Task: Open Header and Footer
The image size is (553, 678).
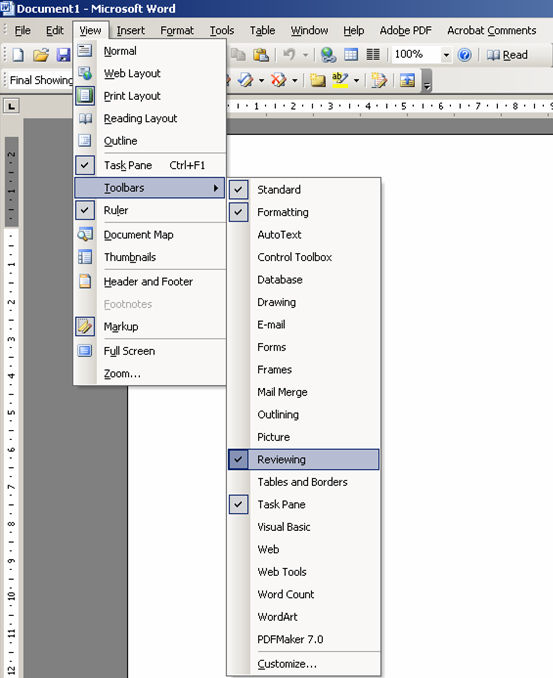Action: (x=150, y=282)
